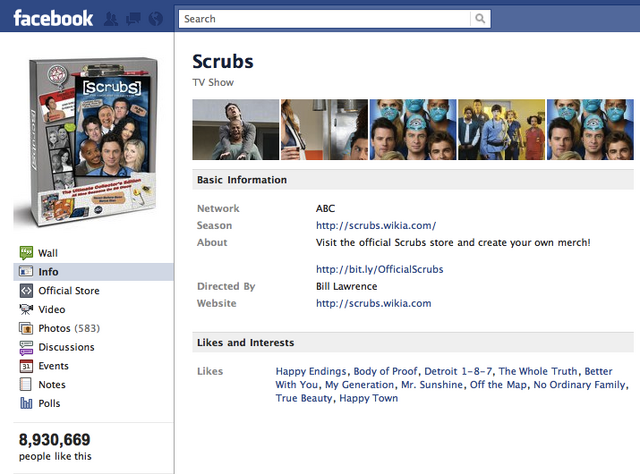Open the Better With You link

click(x=598, y=371)
